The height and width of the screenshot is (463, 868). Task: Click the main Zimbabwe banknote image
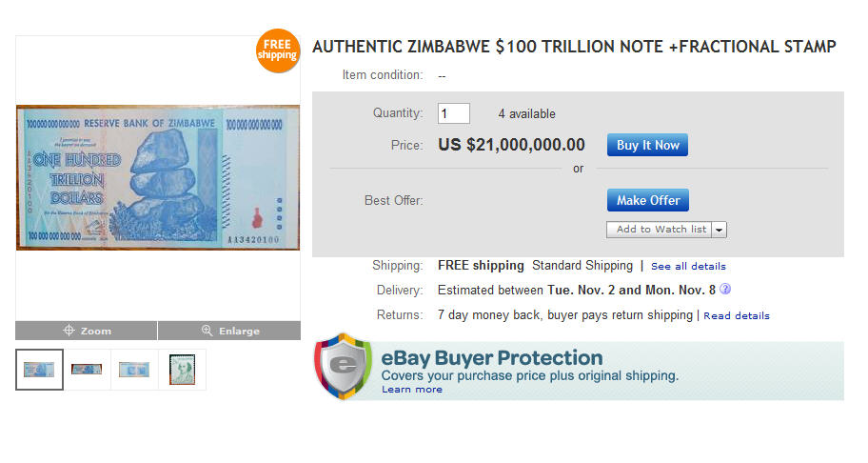(x=158, y=177)
